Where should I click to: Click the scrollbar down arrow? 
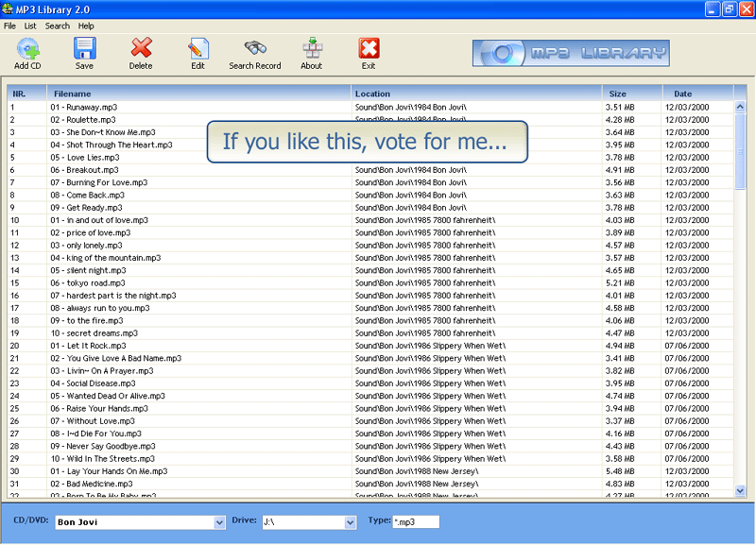(x=740, y=490)
